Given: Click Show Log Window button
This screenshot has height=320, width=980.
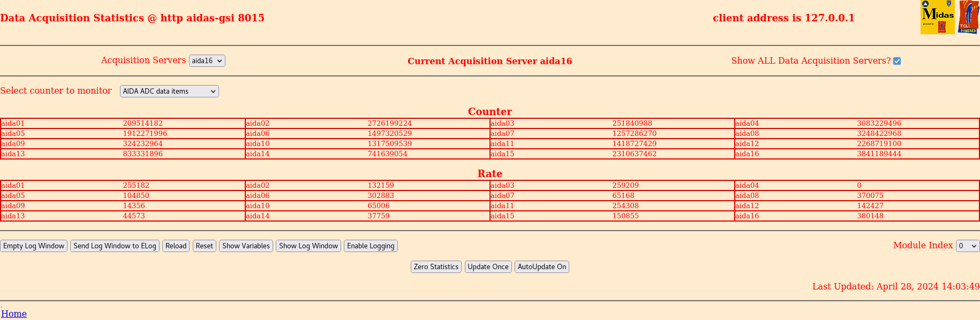Looking at the screenshot, I should (x=308, y=246).
